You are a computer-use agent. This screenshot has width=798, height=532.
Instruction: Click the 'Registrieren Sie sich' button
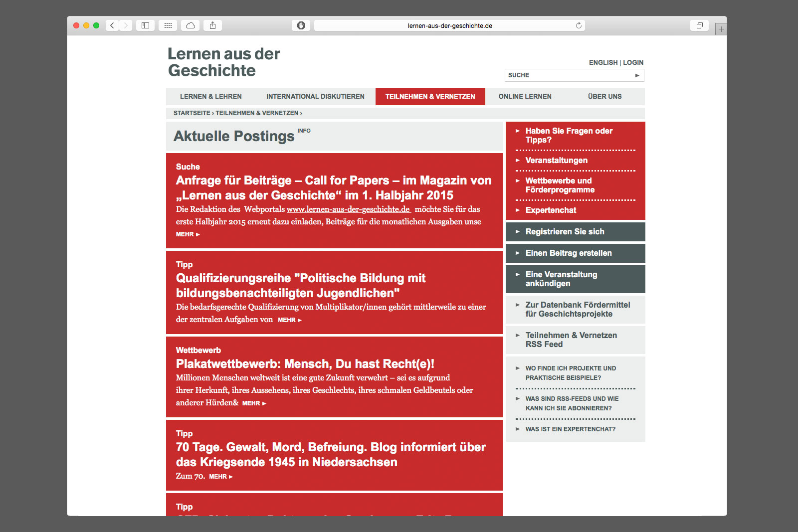click(565, 231)
